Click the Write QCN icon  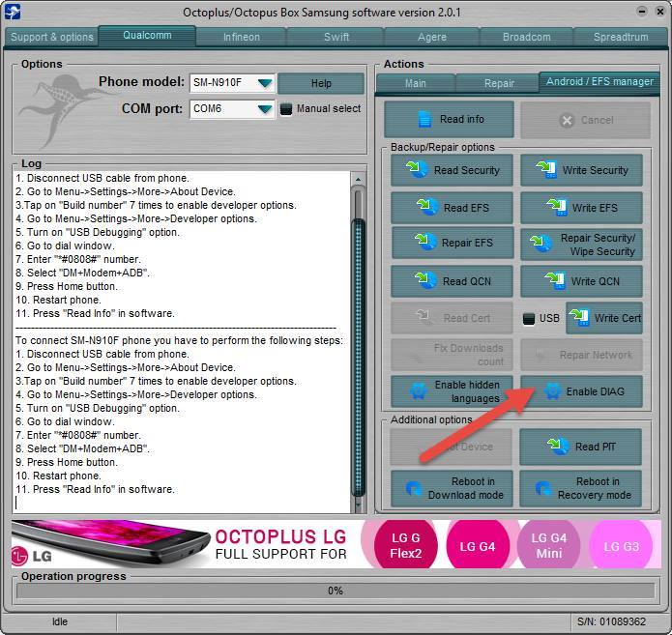coord(555,281)
